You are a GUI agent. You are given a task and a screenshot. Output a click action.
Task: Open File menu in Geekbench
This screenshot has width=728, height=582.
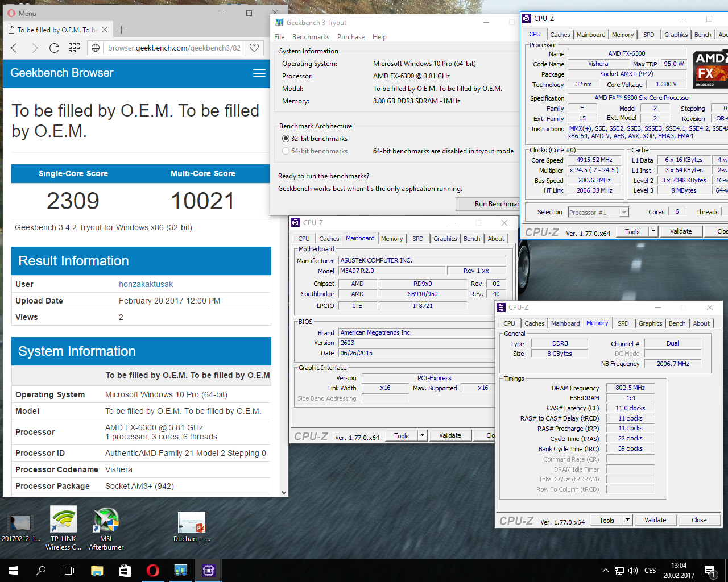pos(279,37)
